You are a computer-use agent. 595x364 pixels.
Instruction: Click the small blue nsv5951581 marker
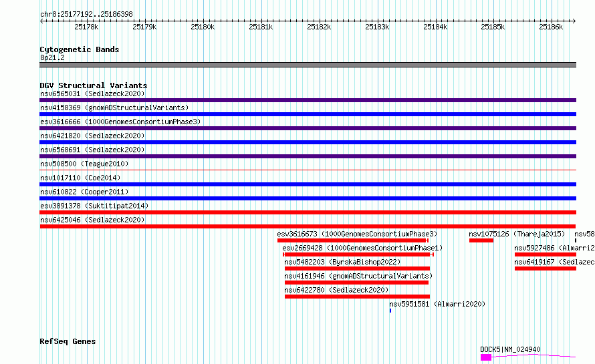tap(390, 311)
